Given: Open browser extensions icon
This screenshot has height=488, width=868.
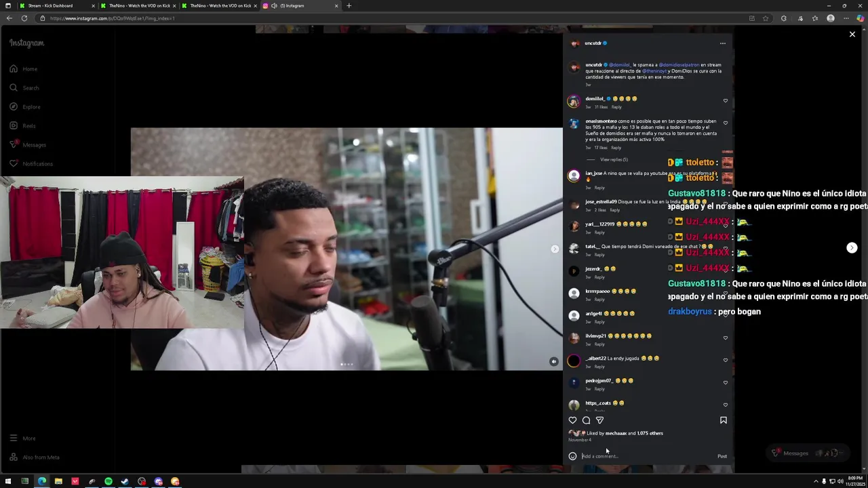Looking at the screenshot, I should coord(784,18).
